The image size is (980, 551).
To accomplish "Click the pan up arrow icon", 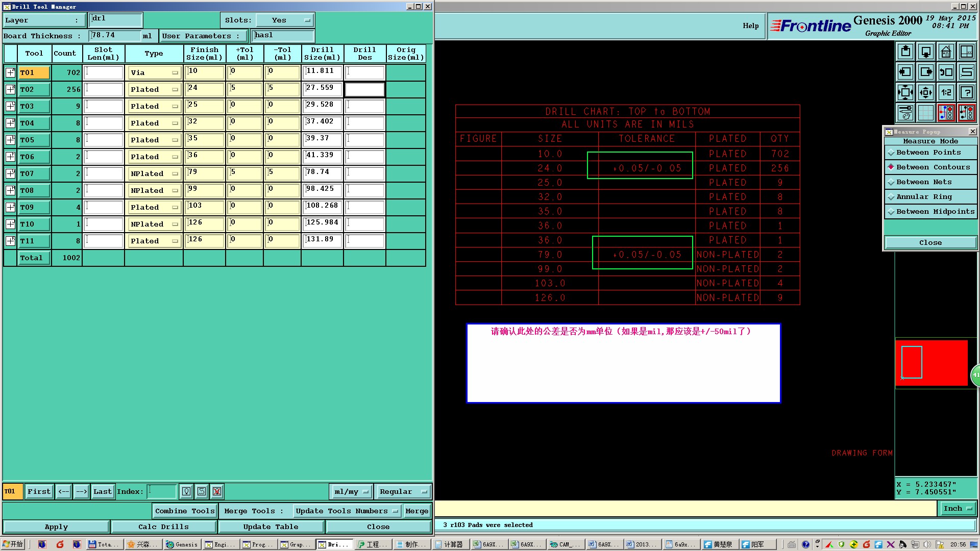I will (905, 52).
